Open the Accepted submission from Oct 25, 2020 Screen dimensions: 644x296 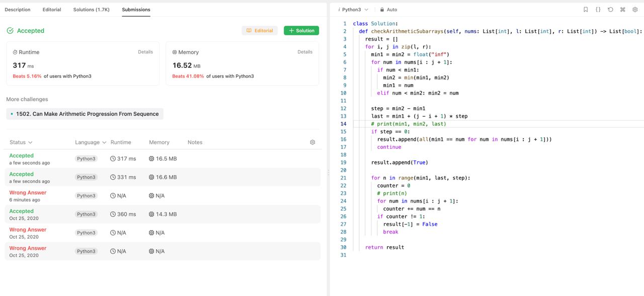pyautogui.click(x=164, y=214)
